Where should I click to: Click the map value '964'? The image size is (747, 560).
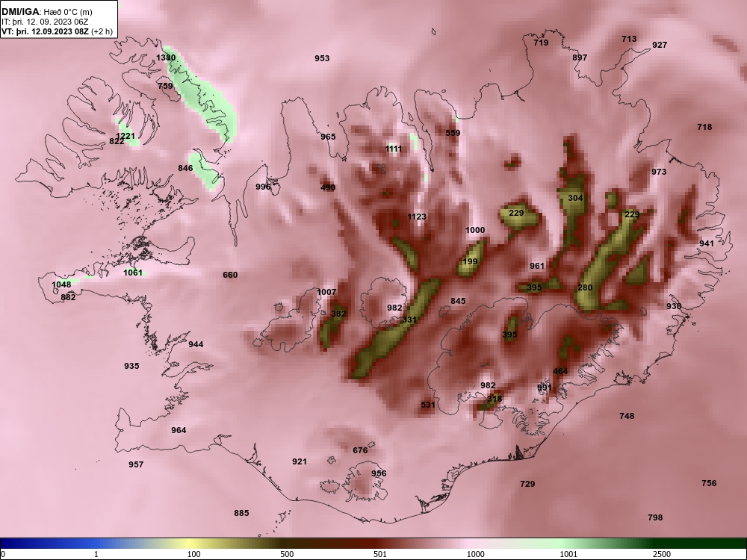179,430
